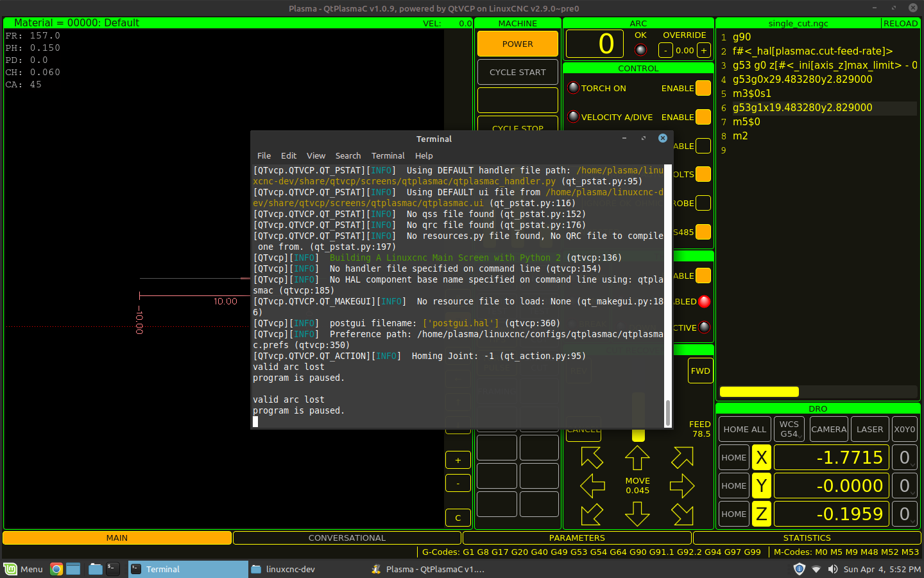The height and width of the screenshot is (578, 924).
Task: Jog Y positive with the up arrow
Action: [637, 457]
